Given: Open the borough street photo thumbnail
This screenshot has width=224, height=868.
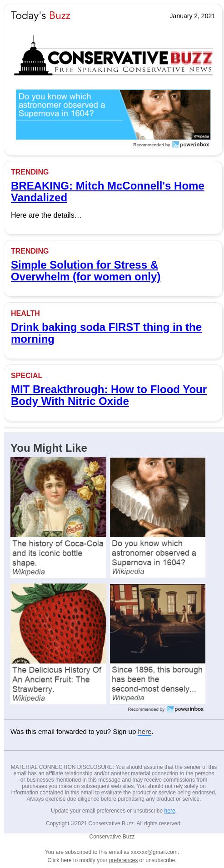Looking at the screenshot, I should pyautogui.click(x=158, y=624).
